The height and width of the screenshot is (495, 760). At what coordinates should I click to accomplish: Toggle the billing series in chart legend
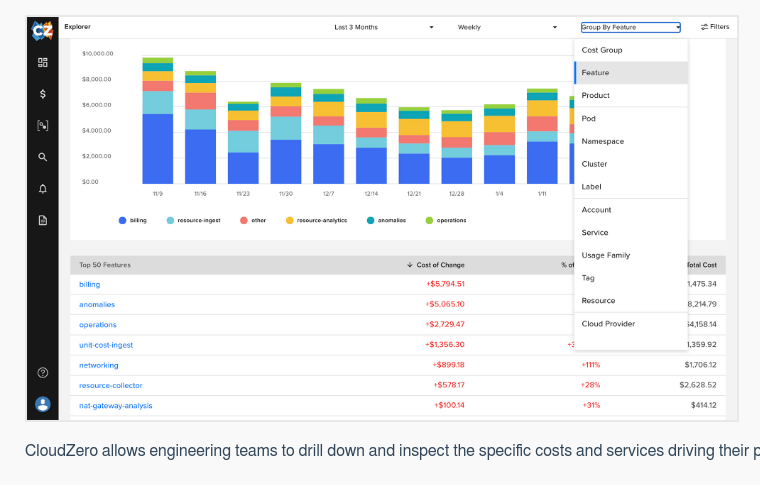coord(133,220)
